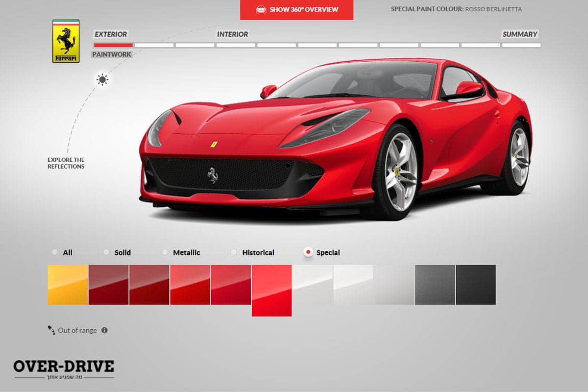
Task: Select the Solid paint filter radio
Action: (106, 252)
